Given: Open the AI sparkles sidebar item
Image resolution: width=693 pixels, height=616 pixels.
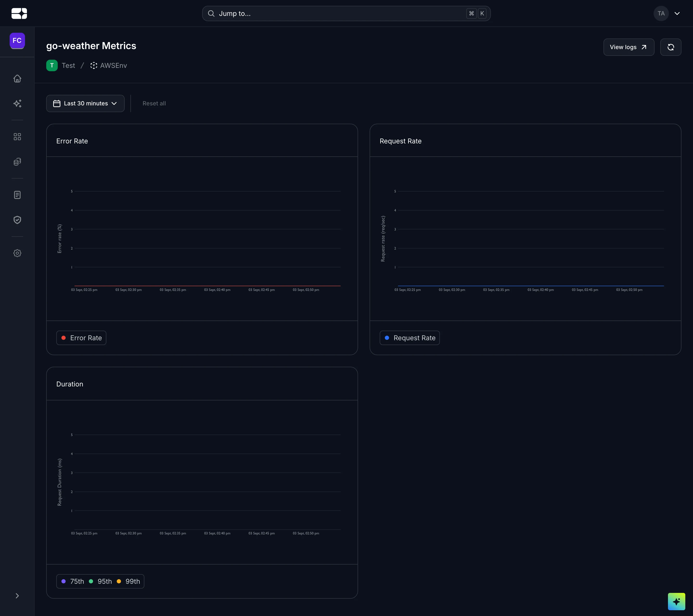Looking at the screenshot, I should click(17, 103).
